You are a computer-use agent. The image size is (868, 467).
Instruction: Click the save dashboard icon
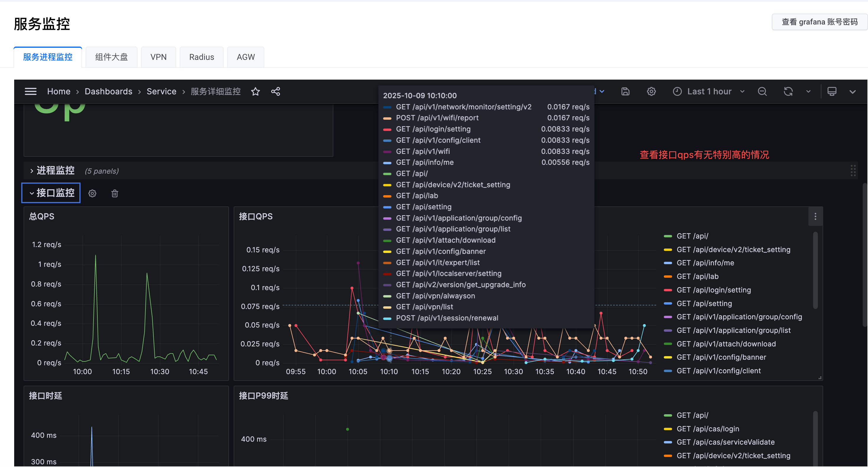[x=625, y=91]
